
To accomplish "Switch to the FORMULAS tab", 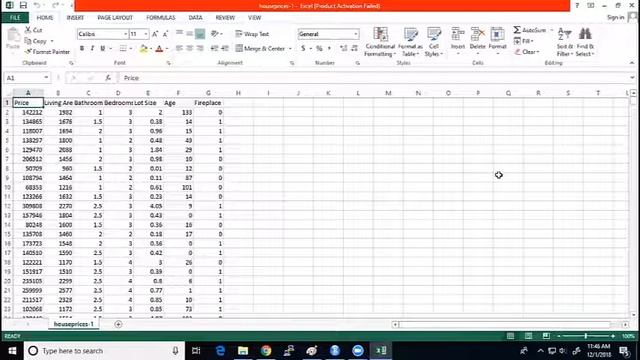I will coord(160,18).
